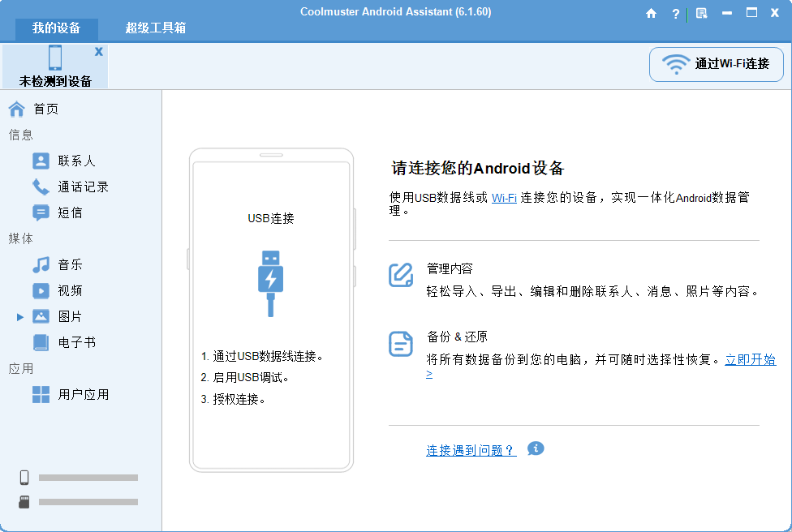Open 电子书 in sidebar
792x532 pixels.
[76, 342]
